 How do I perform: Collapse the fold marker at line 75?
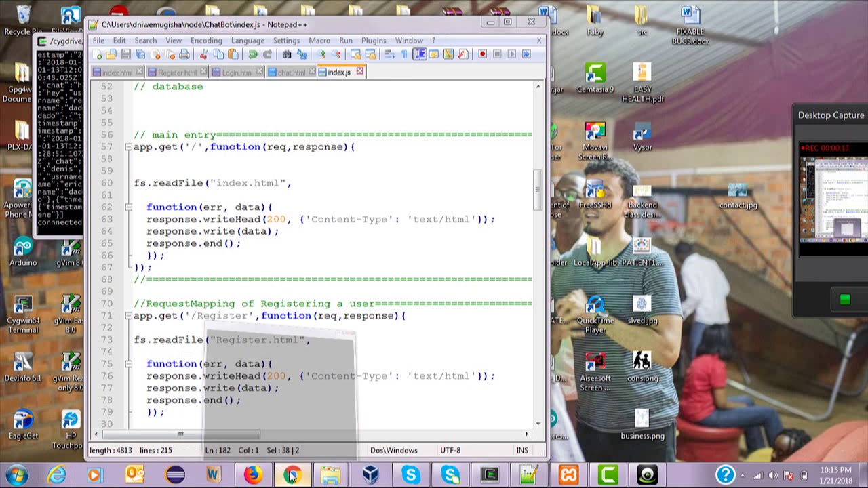128,364
